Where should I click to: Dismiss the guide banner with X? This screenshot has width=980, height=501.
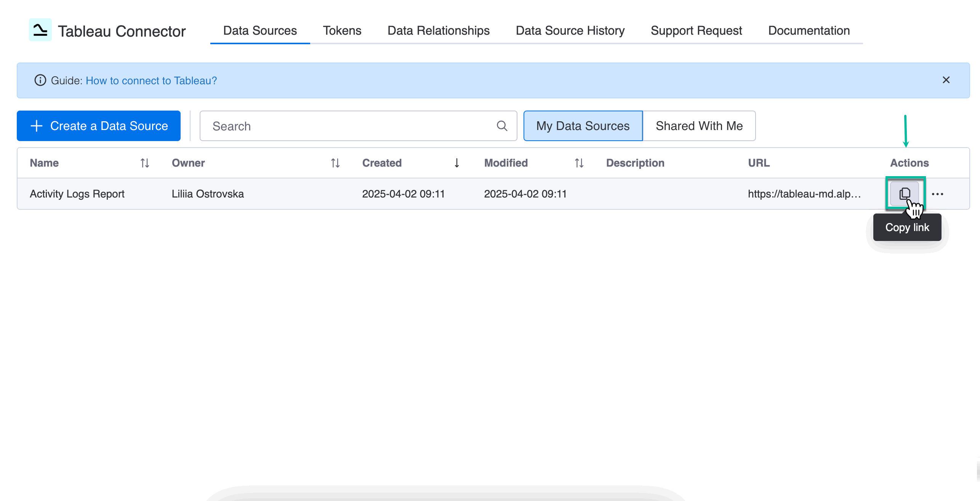coord(946,80)
